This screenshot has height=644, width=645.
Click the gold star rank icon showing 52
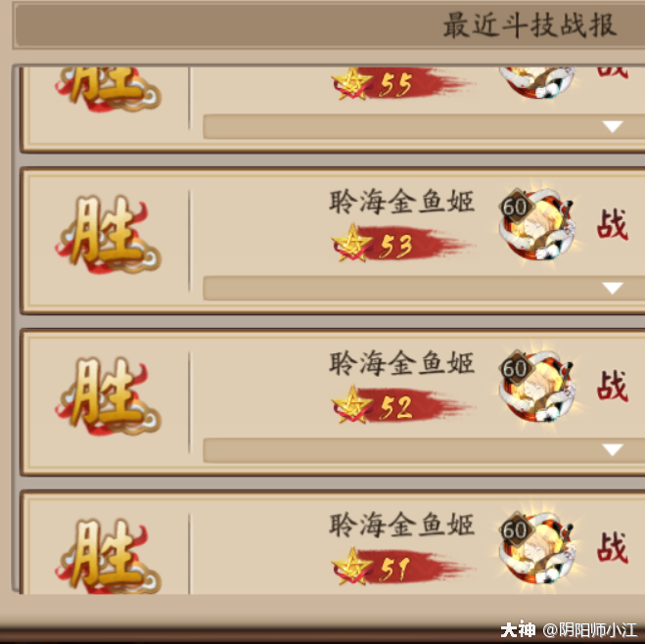pyautogui.click(x=352, y=405)
